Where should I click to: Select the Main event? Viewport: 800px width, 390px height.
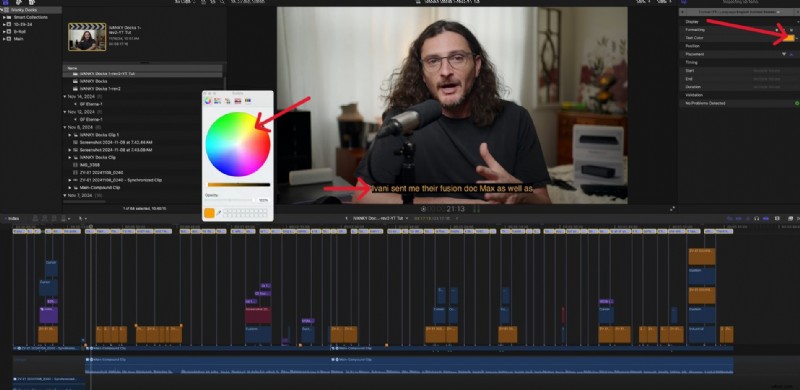[18, 38]
